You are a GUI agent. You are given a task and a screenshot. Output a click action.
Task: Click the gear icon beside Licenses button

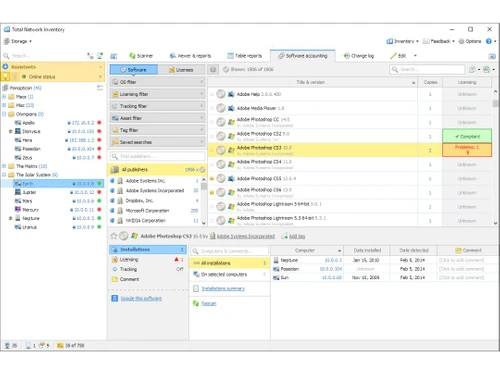213,70
